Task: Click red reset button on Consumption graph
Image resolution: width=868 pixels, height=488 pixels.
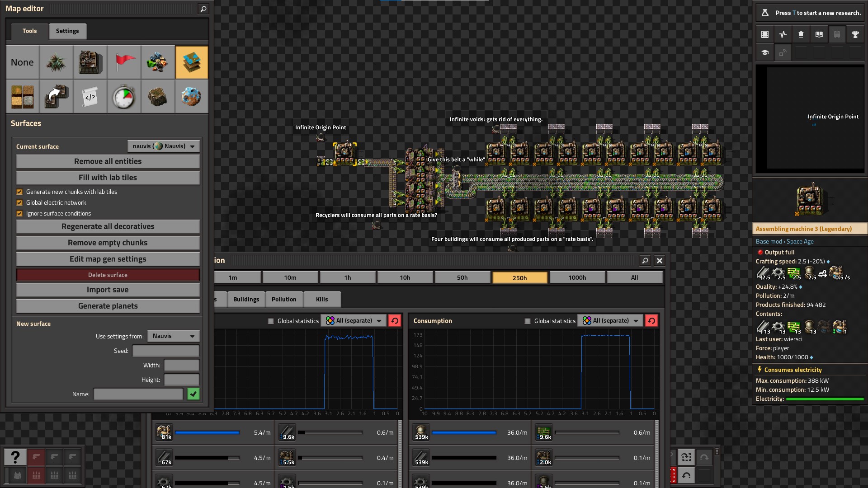Action: click(x=651, y=321)
